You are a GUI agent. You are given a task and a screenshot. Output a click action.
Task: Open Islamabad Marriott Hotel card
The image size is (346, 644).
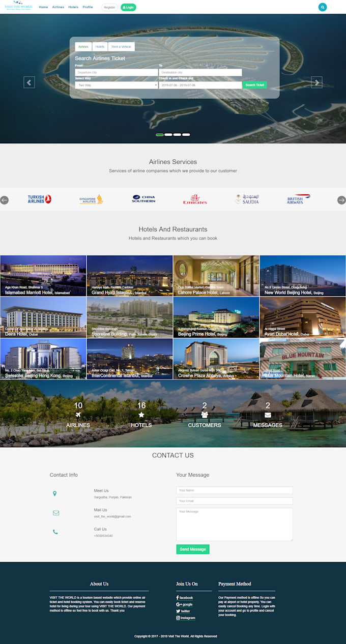click(43, 276)
